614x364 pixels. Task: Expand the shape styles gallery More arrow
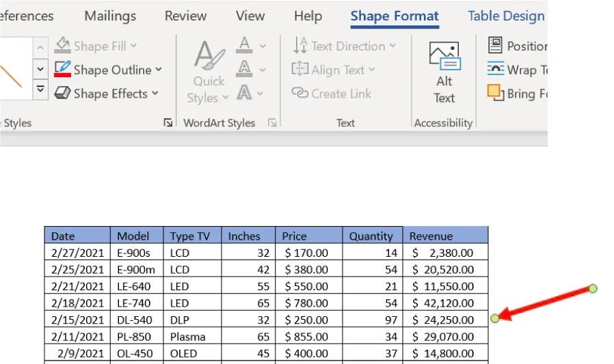tap(40, 89)
